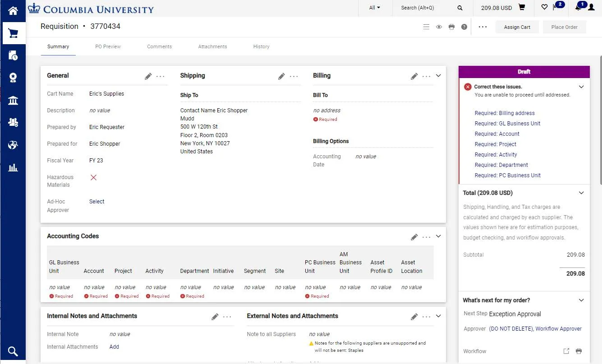Edit External Notes and Attachments pencil

pyautogui.click(x=414, y=317)
